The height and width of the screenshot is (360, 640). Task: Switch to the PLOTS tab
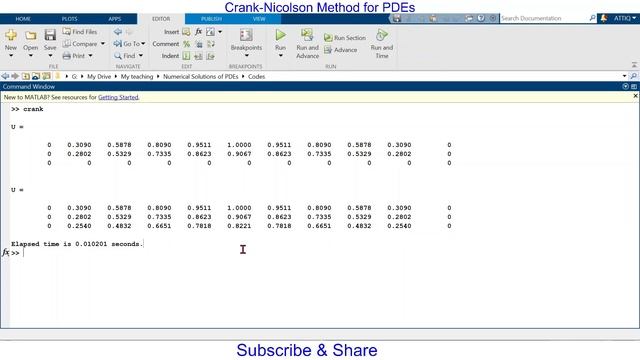click(x=69, y=19)
